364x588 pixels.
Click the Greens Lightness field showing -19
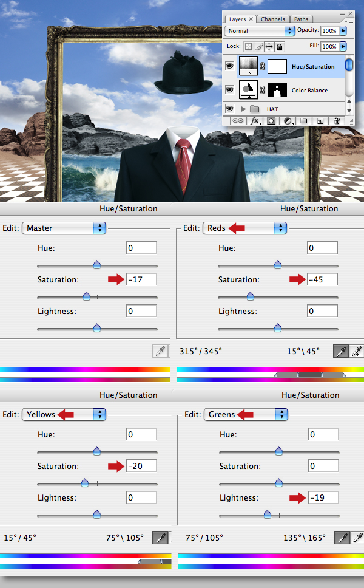coord(323,497)
